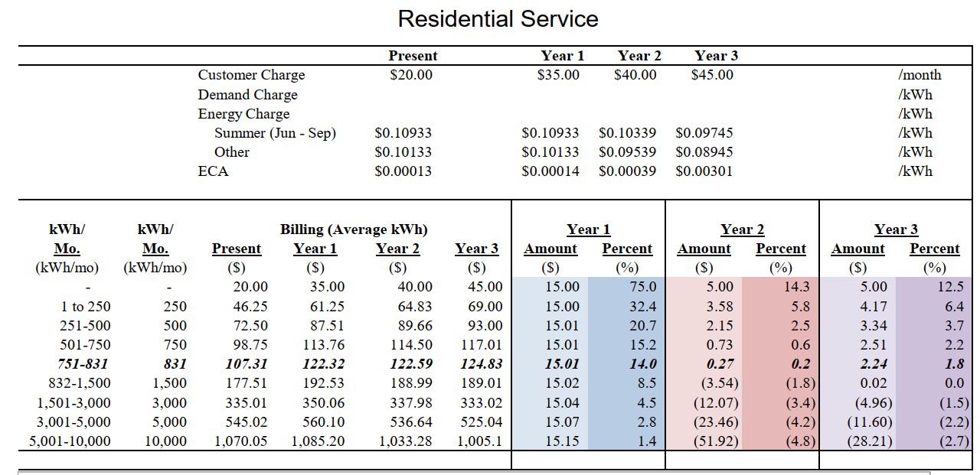The image size is (980, 475).
Task: Select the Year 2 column header
Action: click(639, 55)
